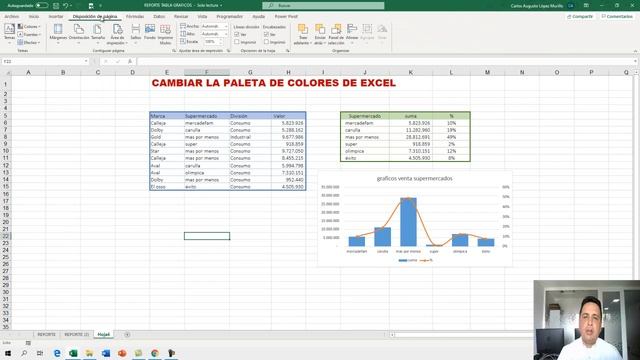Click the Compartir button
Screen dimensions: 640x360
coord(580,16)
